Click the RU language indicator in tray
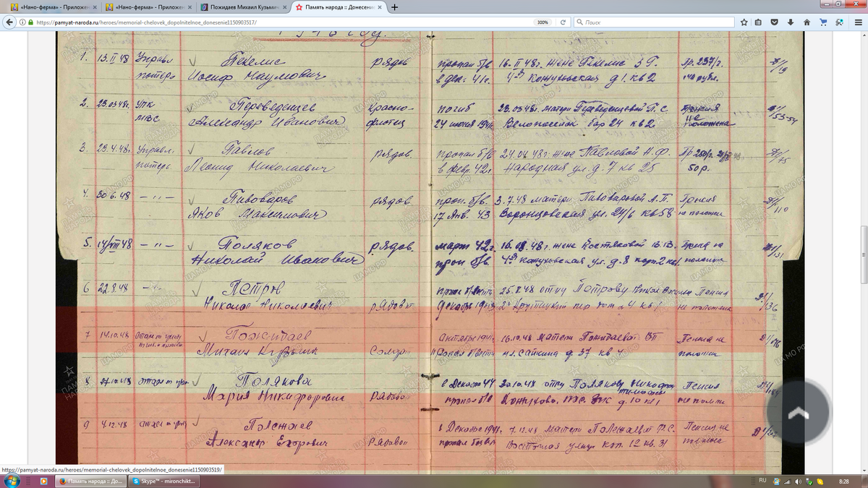868x488 pixels. (x=762, y=481)
